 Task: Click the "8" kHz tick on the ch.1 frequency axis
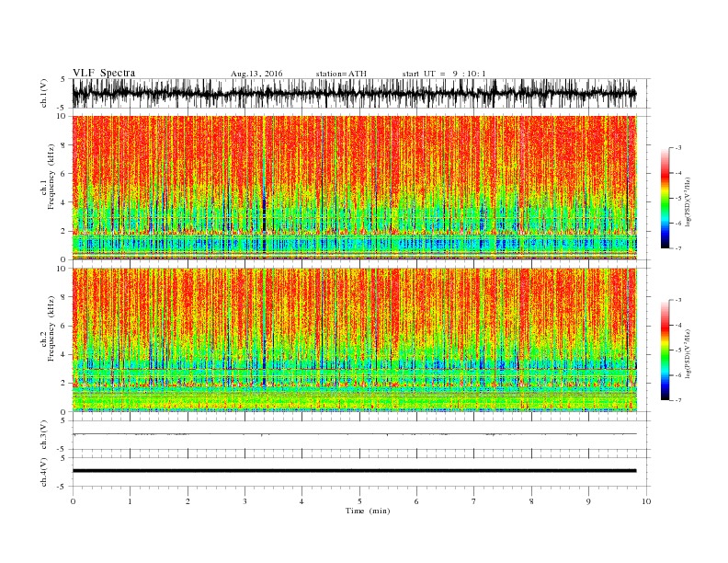[x=64, y=145]
